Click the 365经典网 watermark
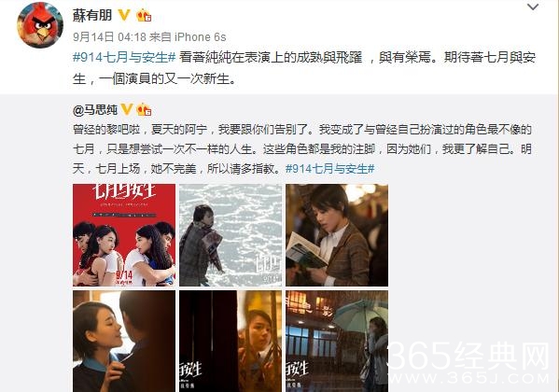Image resolution: width=559 pixels, height=392 pixels. tap(468, 363)
